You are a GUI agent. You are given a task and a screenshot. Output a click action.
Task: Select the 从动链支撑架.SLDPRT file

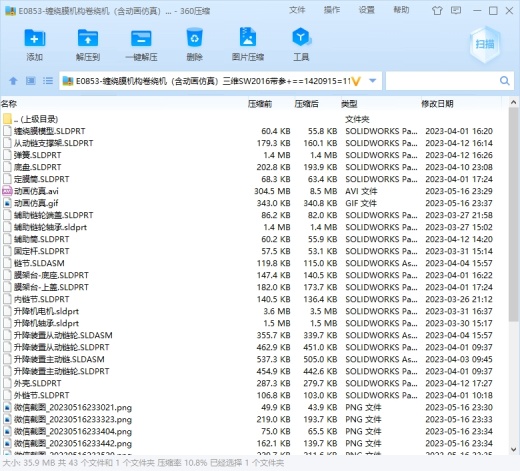click(x=53, y=143)
